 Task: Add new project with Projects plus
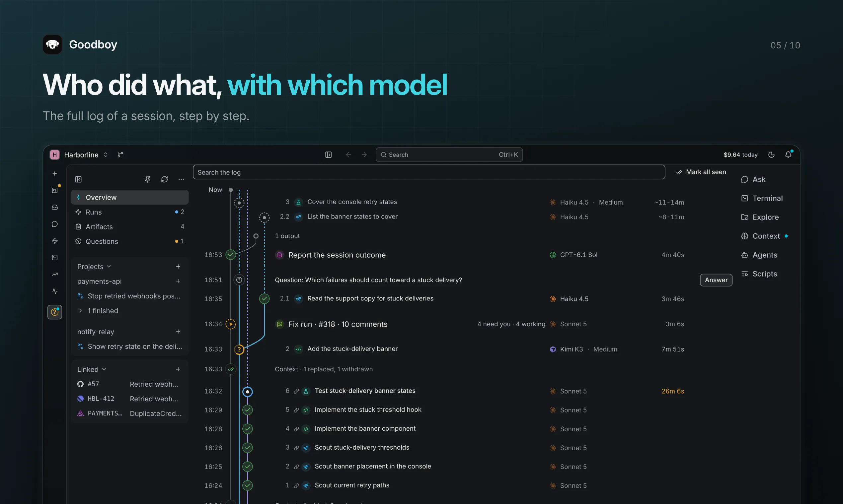[178, 267]
